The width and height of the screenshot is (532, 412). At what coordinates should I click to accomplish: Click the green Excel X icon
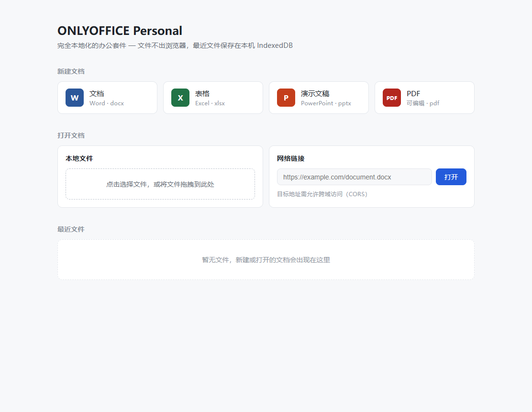pyautogui.click(x=180, y=98)
